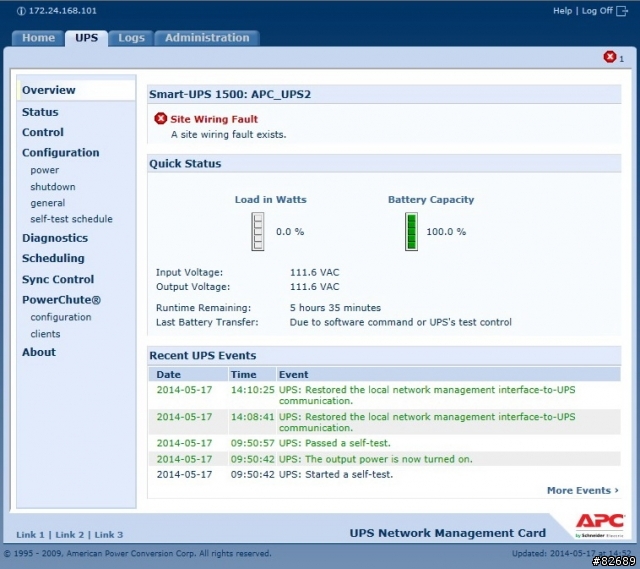The width and height of the screenshot is (640, 569).
Task: Click the Log Off link
Action: [597, 11]
